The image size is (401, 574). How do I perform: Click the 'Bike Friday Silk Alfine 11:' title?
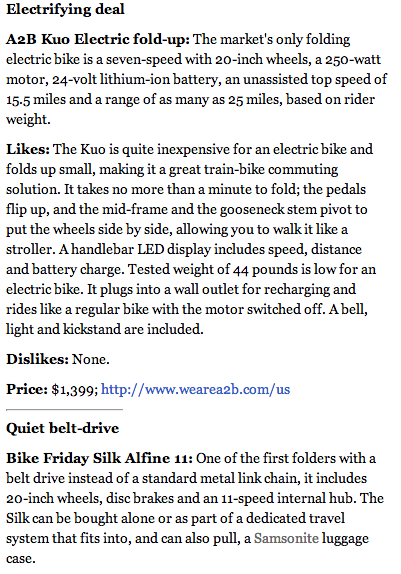pyautogui.click(x=99, y=458)
